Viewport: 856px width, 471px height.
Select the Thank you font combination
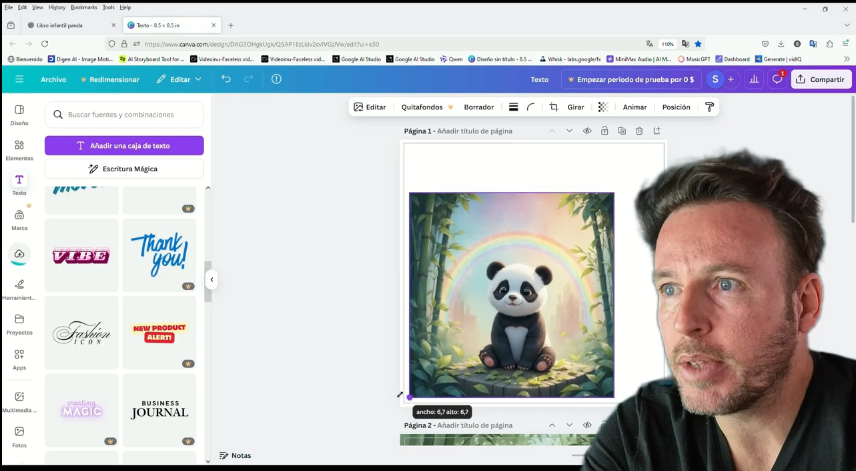pyautogui.click(x=159, y=255)
